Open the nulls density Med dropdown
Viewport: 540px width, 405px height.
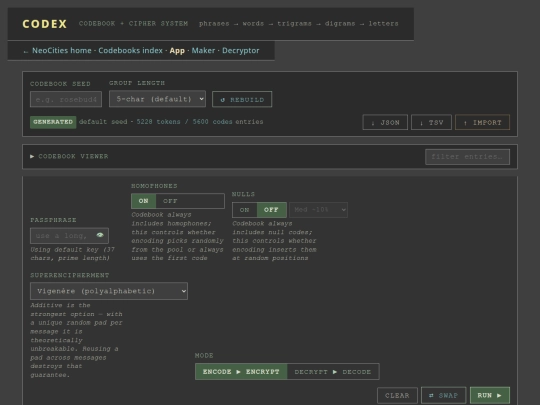pos(319,210)
